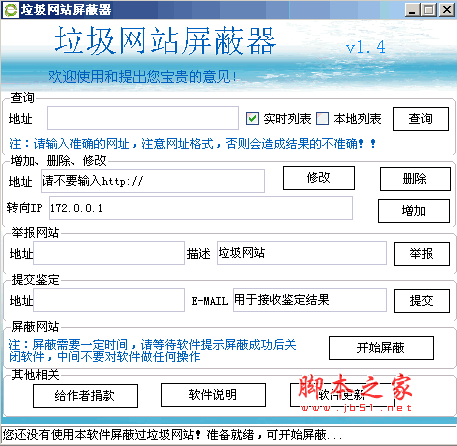Click the blue note 注：请输入准确的网址

click(69, 144)
